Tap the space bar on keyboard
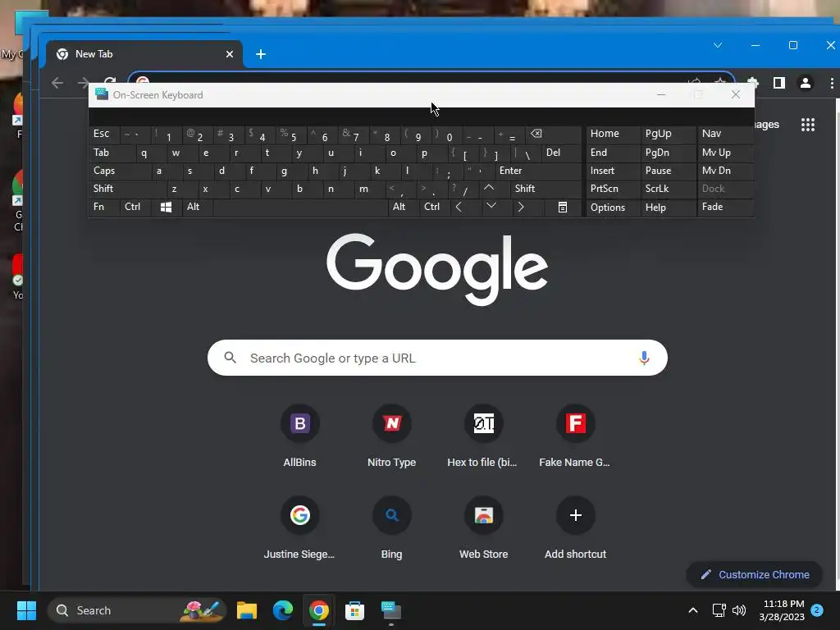This screenshot has height=630, width=840. click(300, 207)
